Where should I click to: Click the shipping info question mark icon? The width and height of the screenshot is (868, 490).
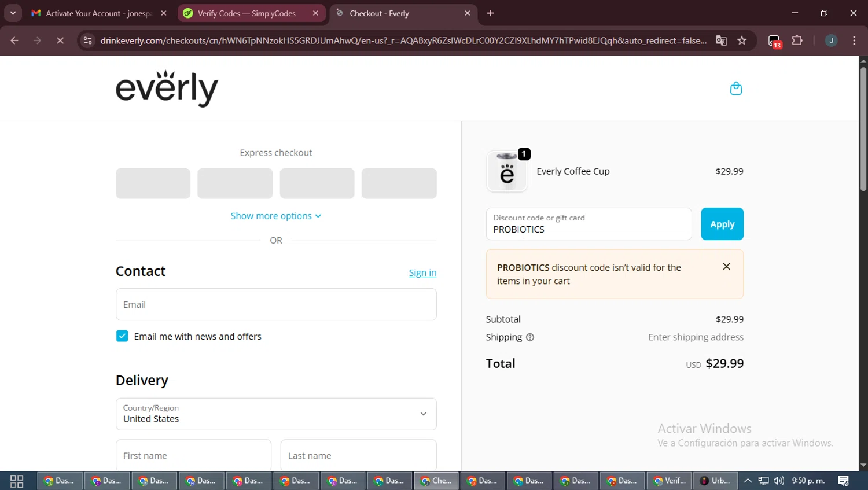tap(529, 337)
